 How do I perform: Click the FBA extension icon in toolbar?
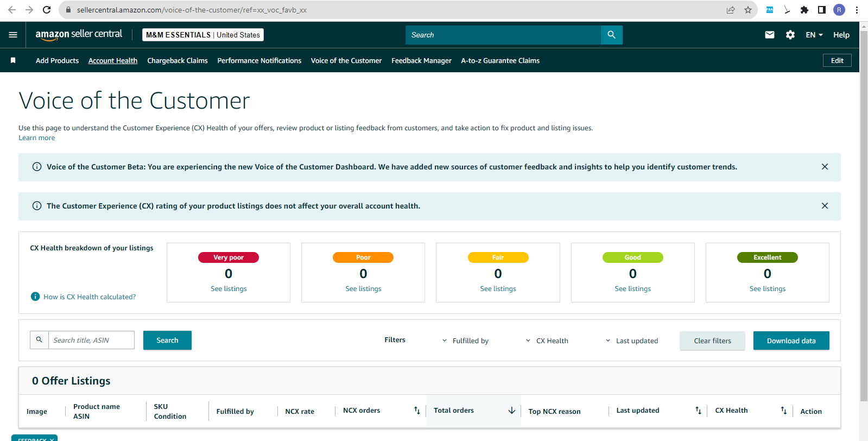(770, 10)
